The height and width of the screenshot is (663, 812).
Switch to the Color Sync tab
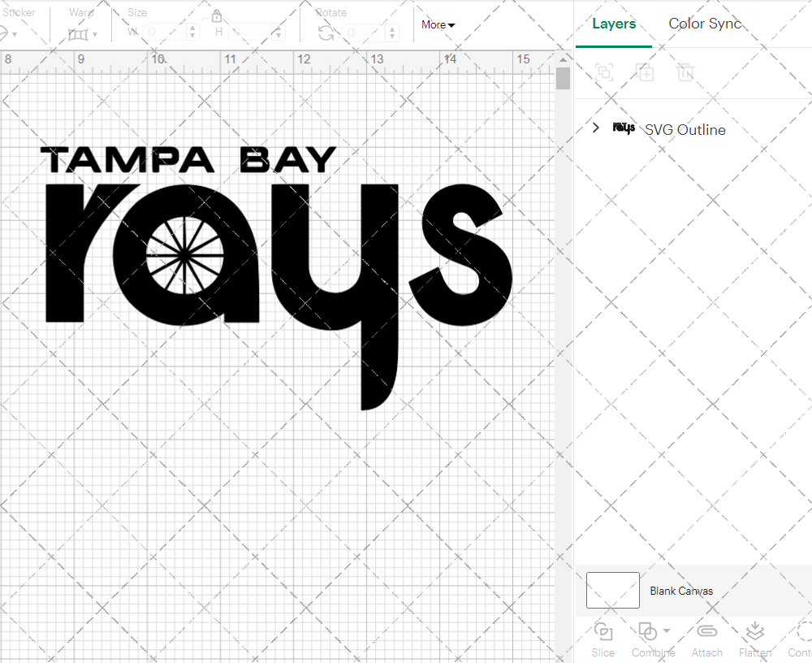(x=705, y=24)
